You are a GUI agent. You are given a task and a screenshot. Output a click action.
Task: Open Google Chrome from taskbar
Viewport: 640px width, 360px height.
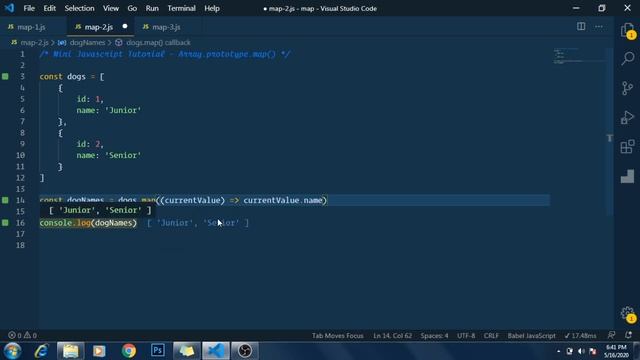[129, 351]
